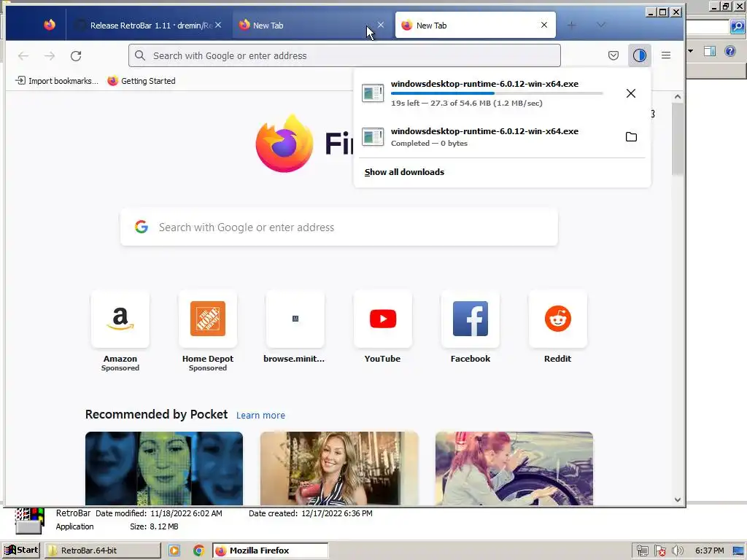This screenshot has height=560, width=747.
Task: Click the show desktop tray icon
Action: [738, 551]
